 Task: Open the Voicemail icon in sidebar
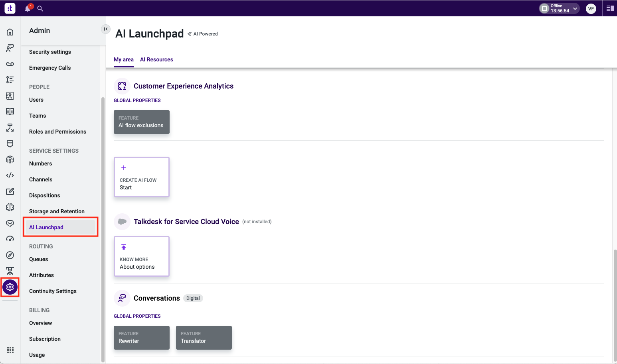click(10, 64)
